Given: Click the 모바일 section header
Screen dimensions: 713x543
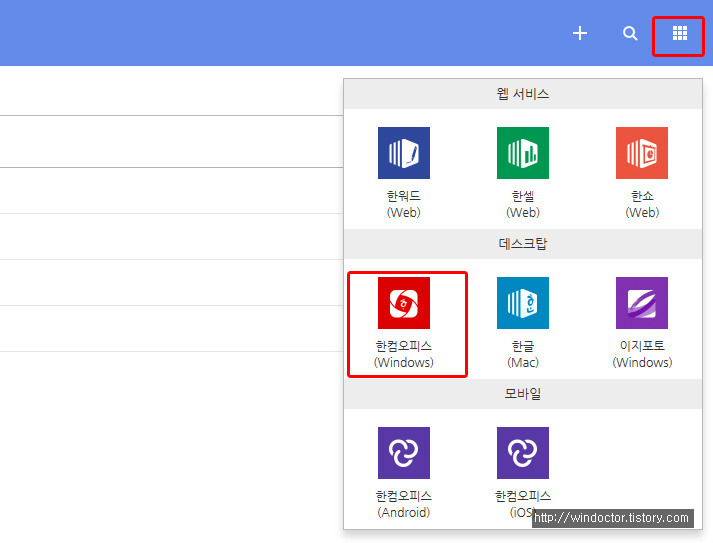Looking at the screenshot, I should tap(523, 394).
